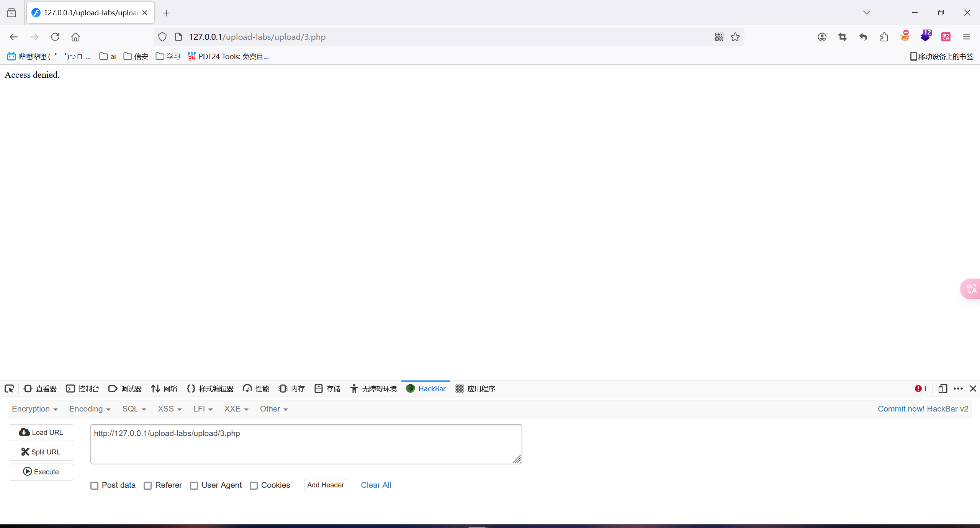Open the extensions puzzle icon
The width and height of the screenshot is (980, 528).
pos(884,37)
